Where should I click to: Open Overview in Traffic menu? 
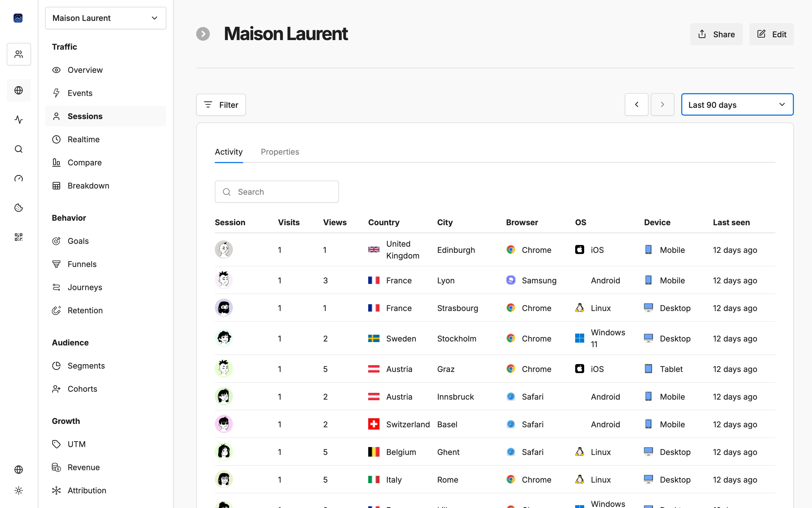click(106, 70)
